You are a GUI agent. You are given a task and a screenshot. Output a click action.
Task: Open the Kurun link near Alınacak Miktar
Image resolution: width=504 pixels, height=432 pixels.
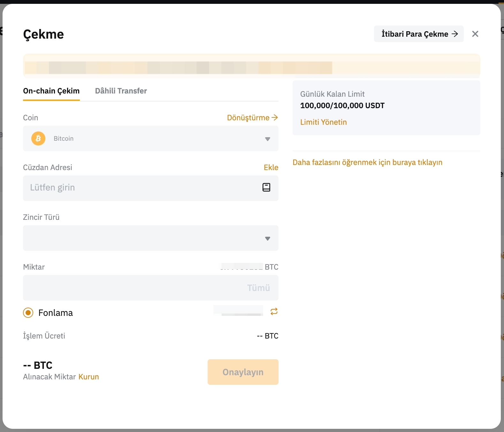click(88, 377)
